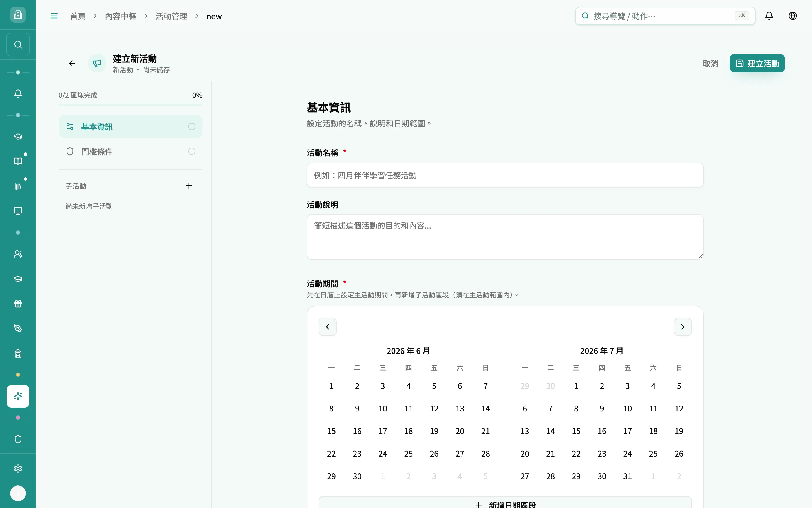
Task: Select July 10 in the calendar
Action: [x=627, y=409]
